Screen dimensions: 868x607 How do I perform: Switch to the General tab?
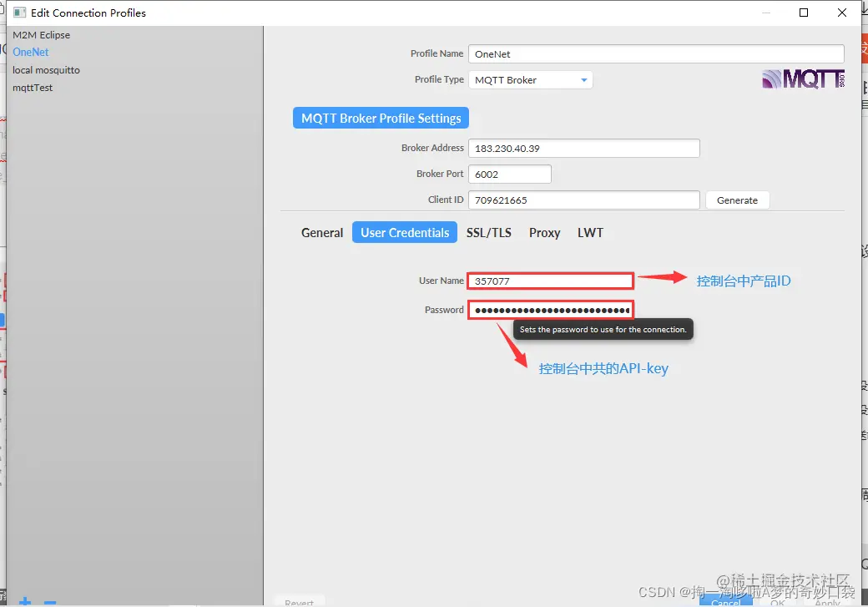(322, 233)
